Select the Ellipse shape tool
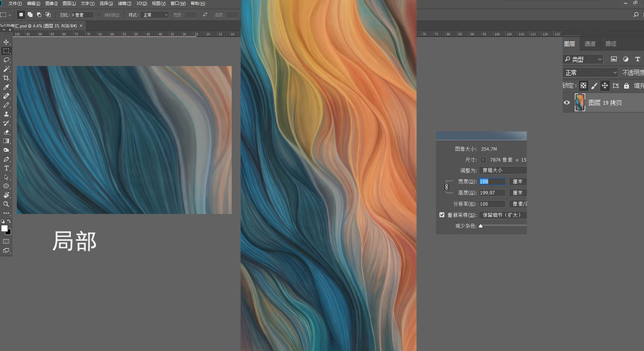Image resolution: width=644 pixels, height=351 pixels. [6, 186]
